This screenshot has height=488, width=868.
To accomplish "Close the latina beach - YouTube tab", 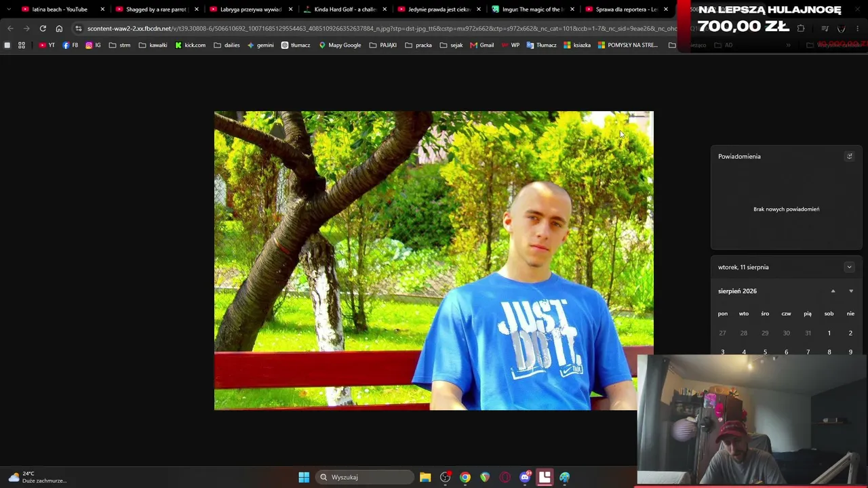I will click(102, 9).
